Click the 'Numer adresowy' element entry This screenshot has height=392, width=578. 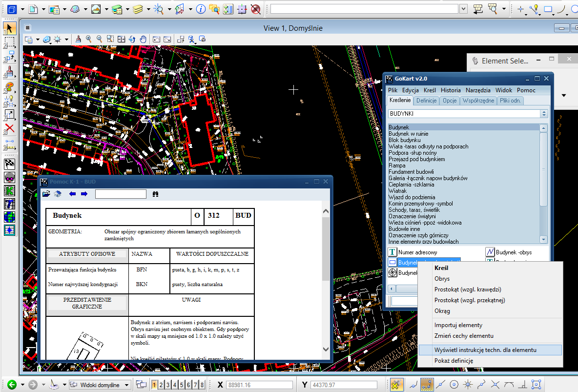pyautogui.click(x=417, y=252)
